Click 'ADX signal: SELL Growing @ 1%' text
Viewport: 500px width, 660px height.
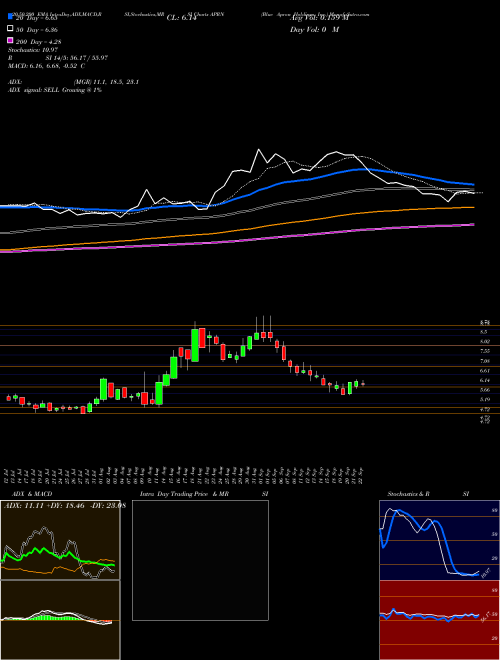[55, 90]
